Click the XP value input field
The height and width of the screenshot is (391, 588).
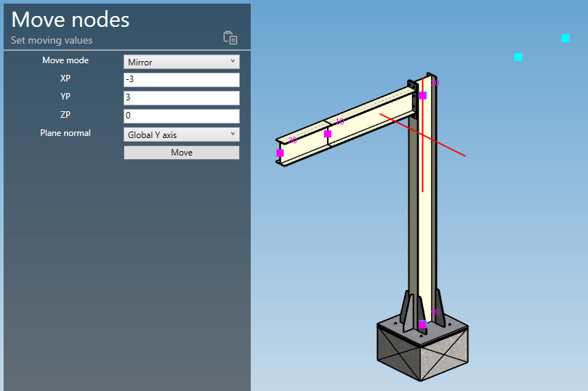[182, 80]
